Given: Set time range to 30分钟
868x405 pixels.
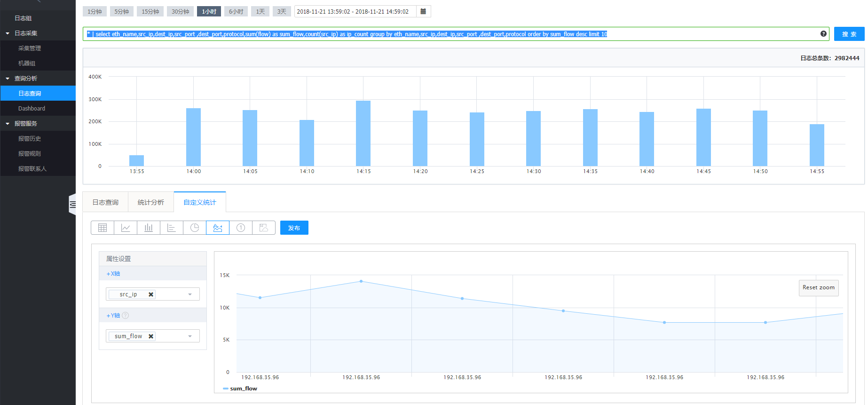Looking at the screenshot, I should (x=180, y=11).
